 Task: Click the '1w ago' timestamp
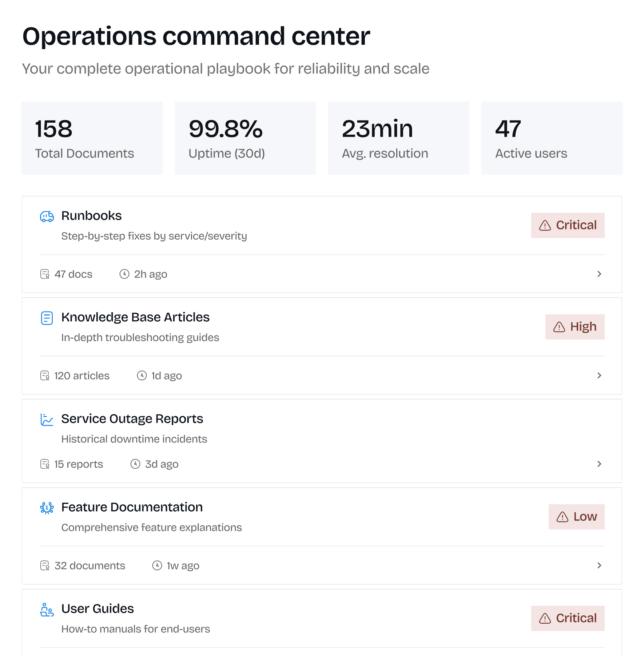[x=183, y=566]
